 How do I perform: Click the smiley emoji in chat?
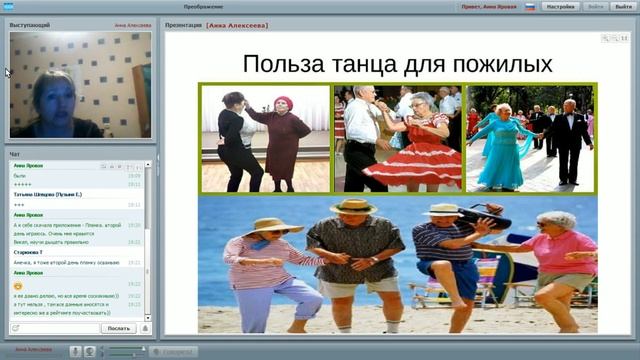18,286
